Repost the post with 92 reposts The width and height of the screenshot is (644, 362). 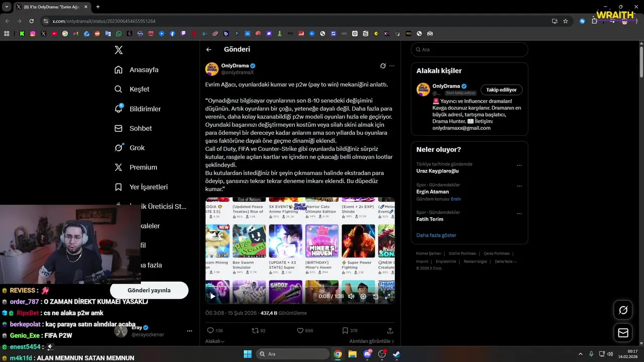259,330
